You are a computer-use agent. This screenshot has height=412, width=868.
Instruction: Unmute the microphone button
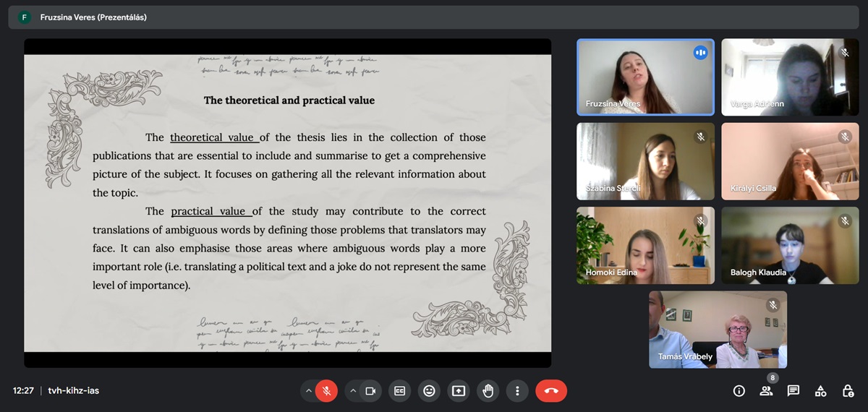point(326,391)
